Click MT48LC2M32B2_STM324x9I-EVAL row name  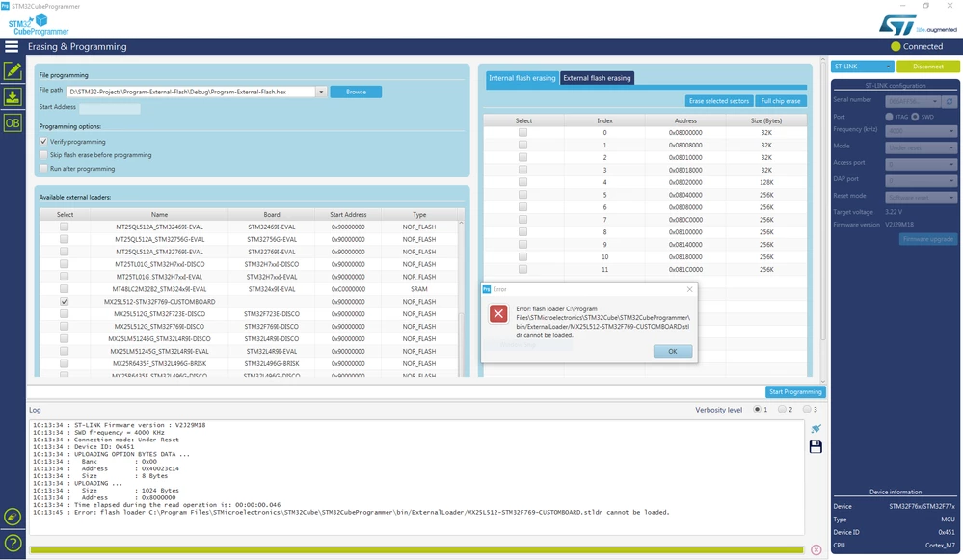[159, 289]
